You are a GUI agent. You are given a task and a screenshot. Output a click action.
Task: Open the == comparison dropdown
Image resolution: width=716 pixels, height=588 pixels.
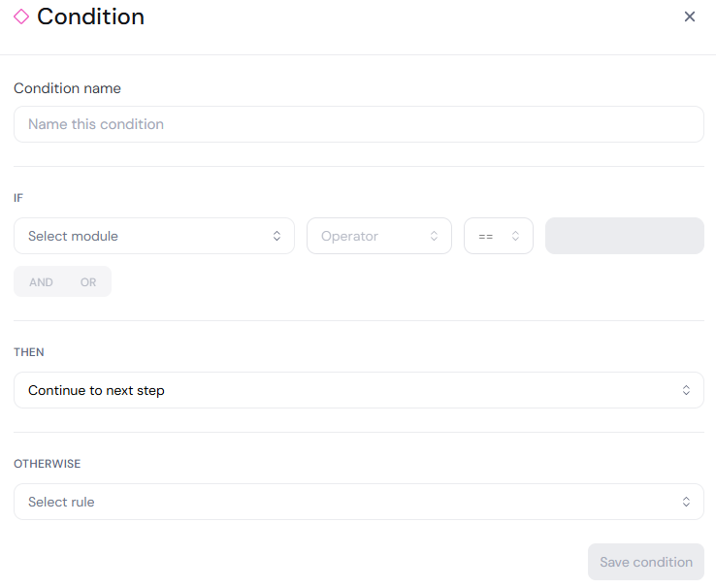pyautogui.click(x=499, y=236)
